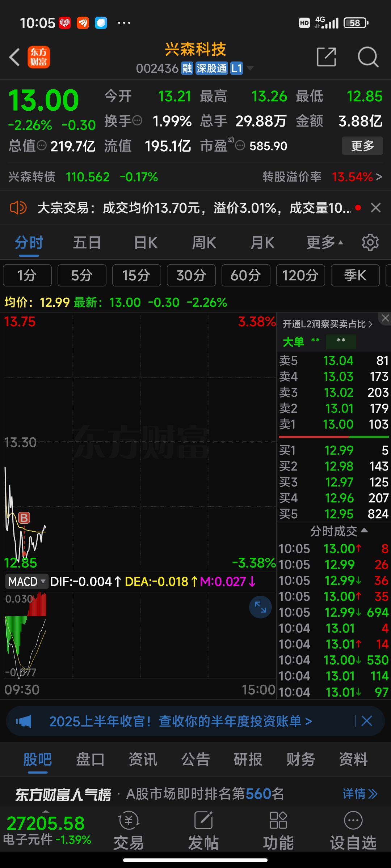
Task: Open the 盘口 tab
Action: click(90, 759)
